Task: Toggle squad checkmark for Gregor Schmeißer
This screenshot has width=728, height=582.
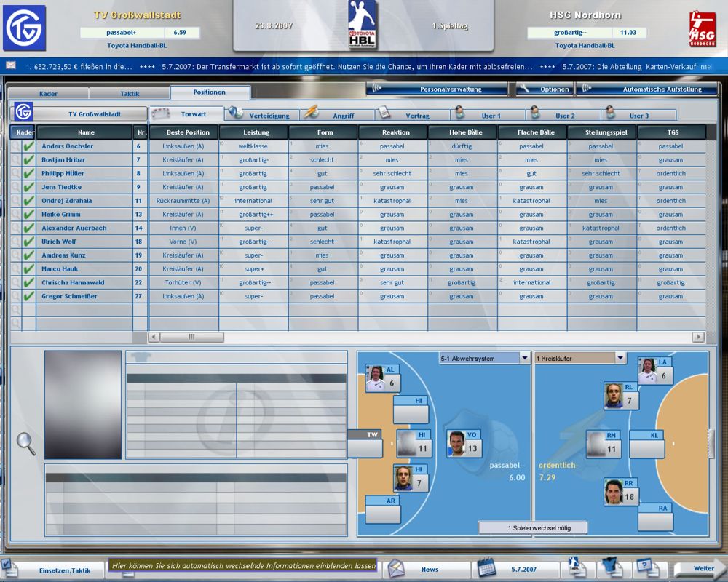Action: pos(28,296)
